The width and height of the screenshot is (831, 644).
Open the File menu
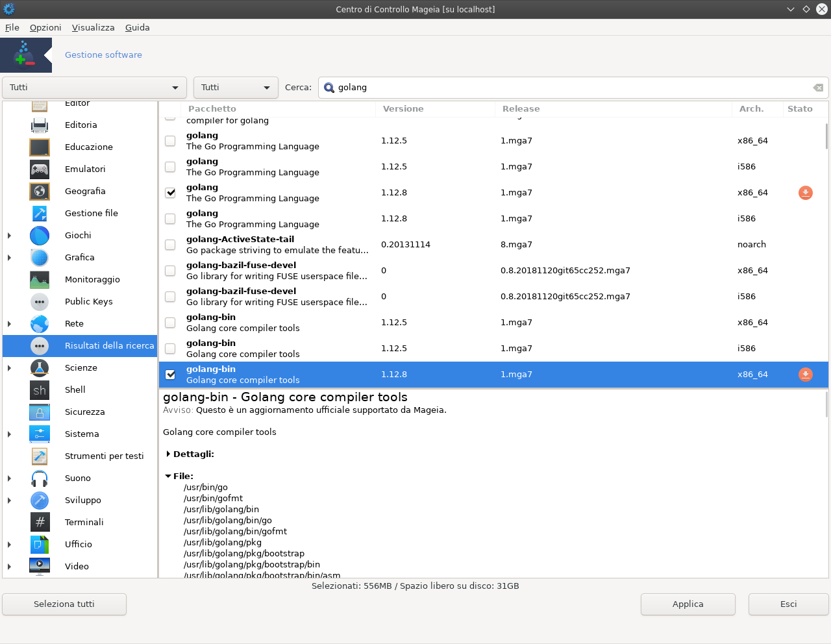[12, 27]
